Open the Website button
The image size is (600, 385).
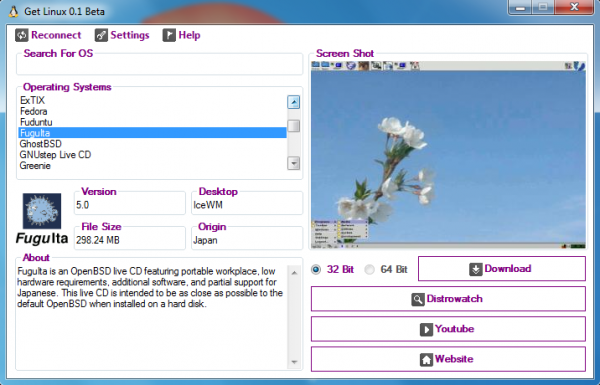tap(448, 359)
